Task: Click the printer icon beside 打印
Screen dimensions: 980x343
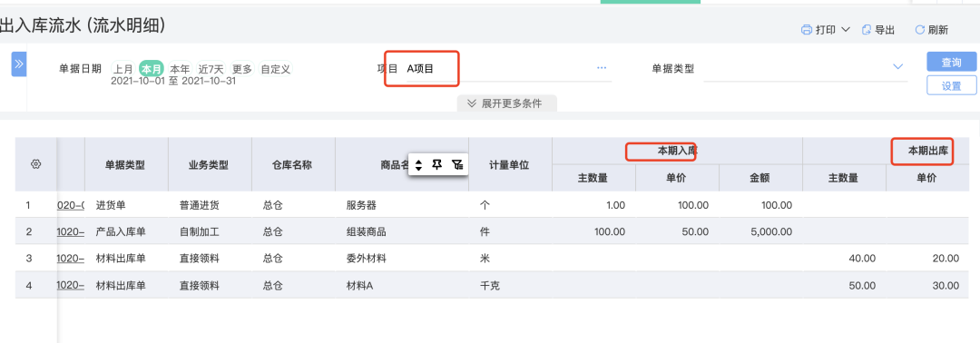Action: point(807,29)
